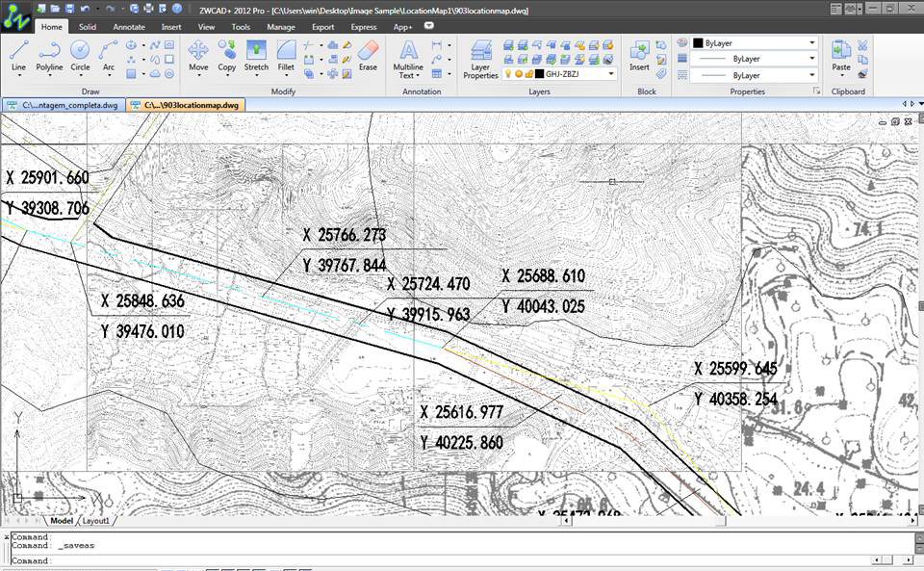Switch to the Annotate ribbon tab
924x571 pixels.
click(129, 27)
